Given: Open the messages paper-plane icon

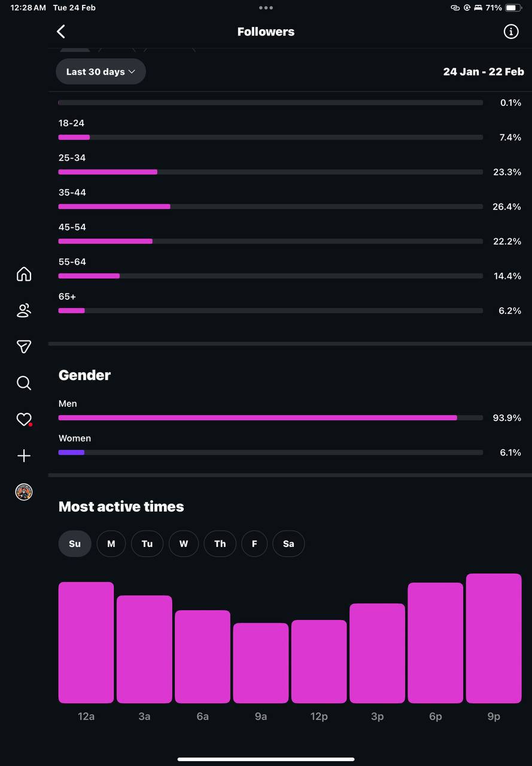Looking at the screenshot, I should tap(24, 346).
